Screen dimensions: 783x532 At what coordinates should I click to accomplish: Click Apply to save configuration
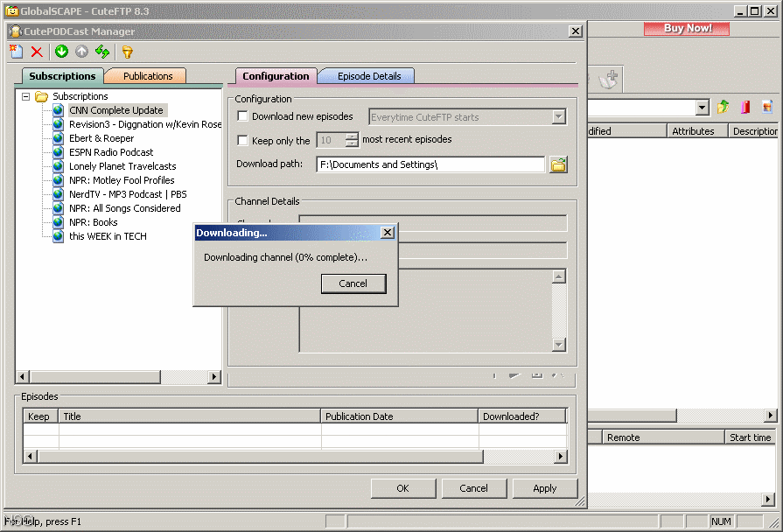point(545,488)
